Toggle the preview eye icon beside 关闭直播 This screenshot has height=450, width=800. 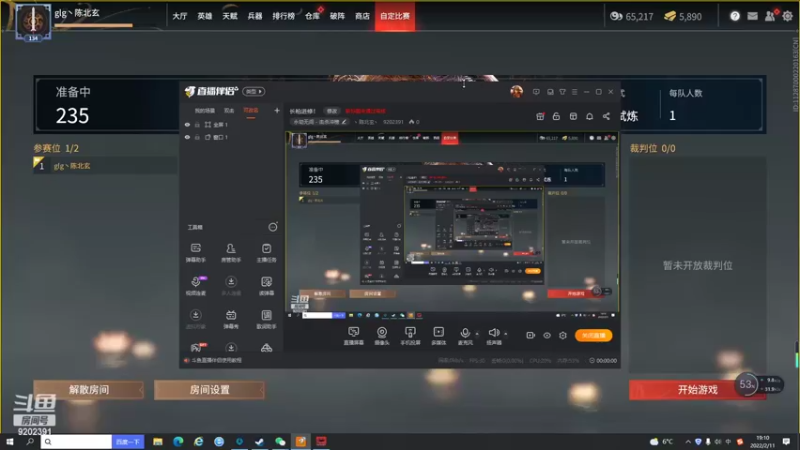547,335
